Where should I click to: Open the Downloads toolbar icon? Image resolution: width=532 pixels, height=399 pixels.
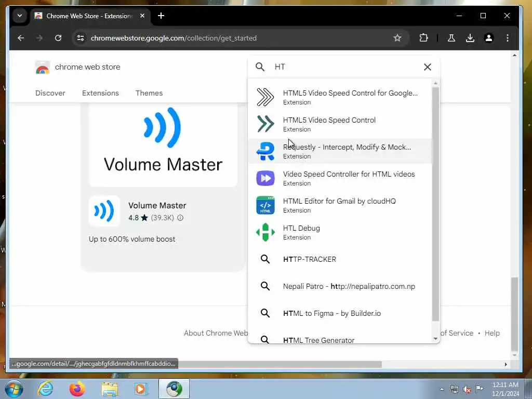click(470, 38)
